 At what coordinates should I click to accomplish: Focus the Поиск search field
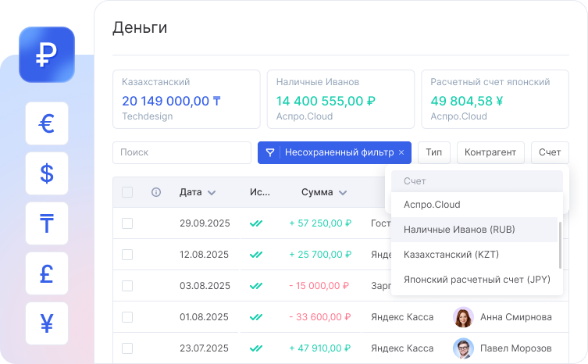pyautogui.click(x=180, y=152)
